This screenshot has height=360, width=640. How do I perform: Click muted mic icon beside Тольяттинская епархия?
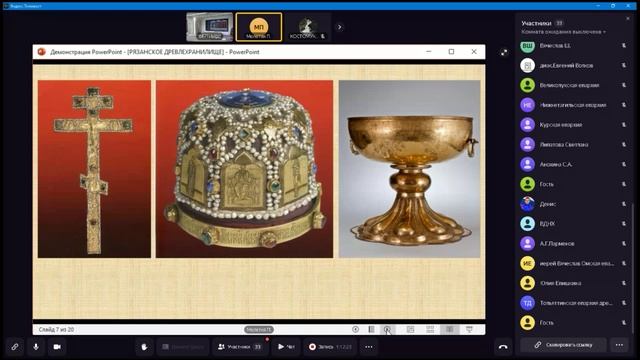(624, 303)
